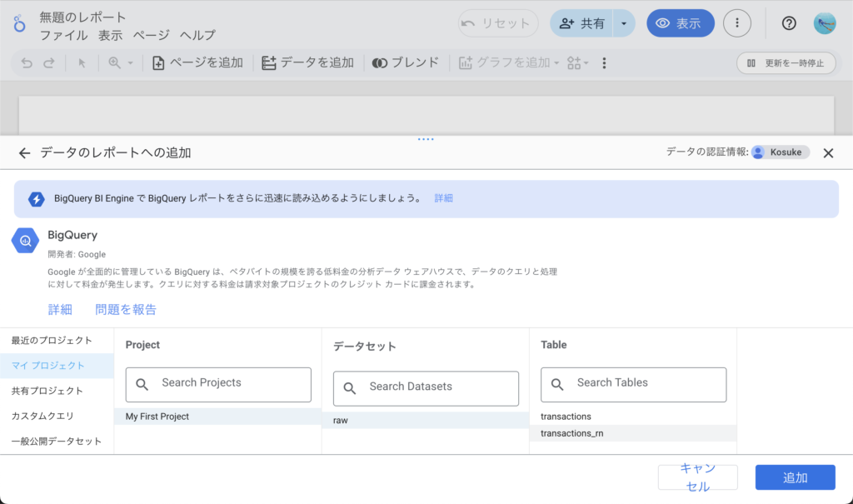Click the toolbar vertical overflow dots

click(x=604, y=63)
